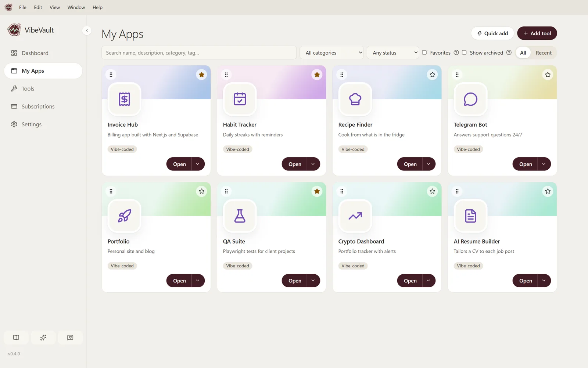
Task: Grab the drag handle on Invoice Hub card
Action: (111, 75)
